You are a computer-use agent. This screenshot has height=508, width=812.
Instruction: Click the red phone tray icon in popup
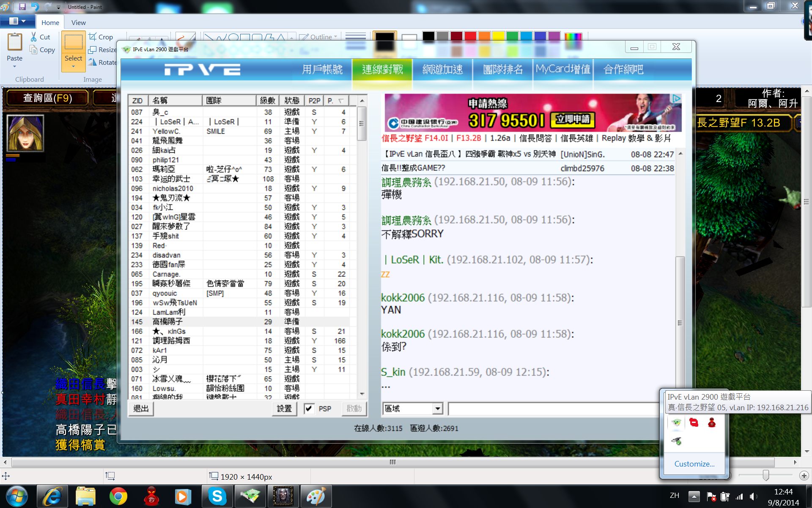[694, 422]
